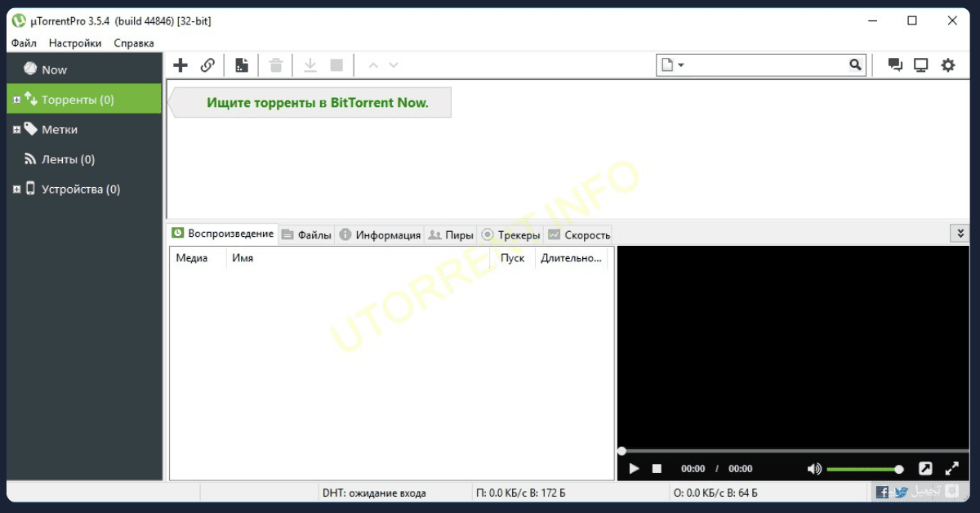The image size is (980, 513).
Task: Switch to the Файлы tab
Action: tap(306, 235)
